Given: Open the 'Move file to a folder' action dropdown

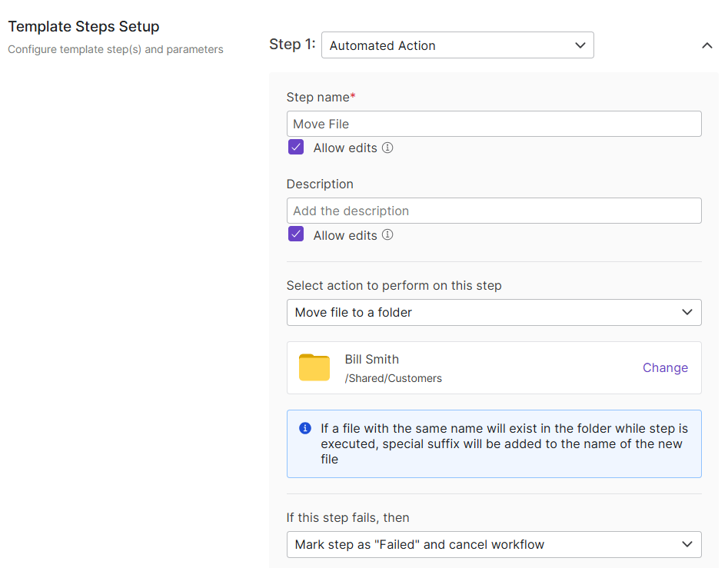Looking at the screenshot, I should click(494, 312).
